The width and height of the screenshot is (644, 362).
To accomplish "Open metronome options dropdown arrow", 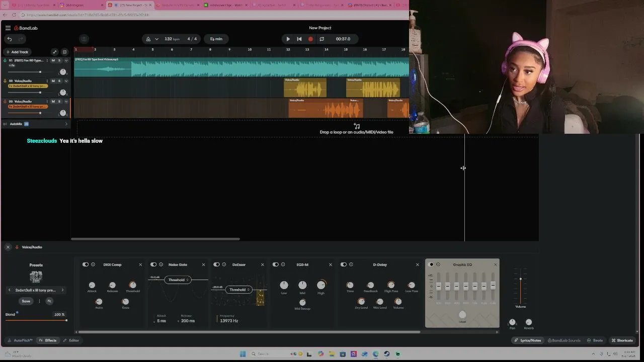I will pyautogui.click(x=156, y=39).
